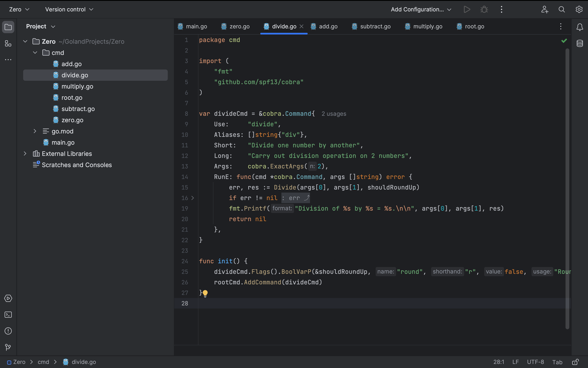Place cursor on empty line 28

[385, 303]
